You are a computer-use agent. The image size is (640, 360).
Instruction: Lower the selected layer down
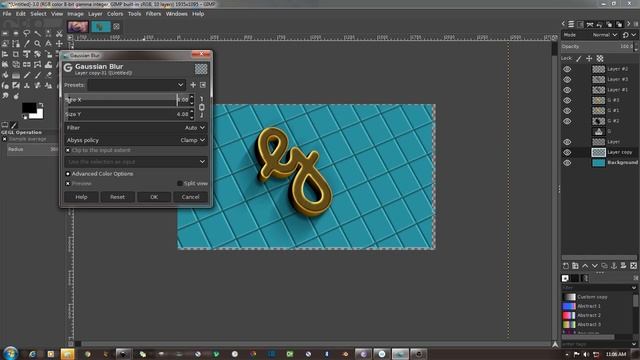[595, 266]
